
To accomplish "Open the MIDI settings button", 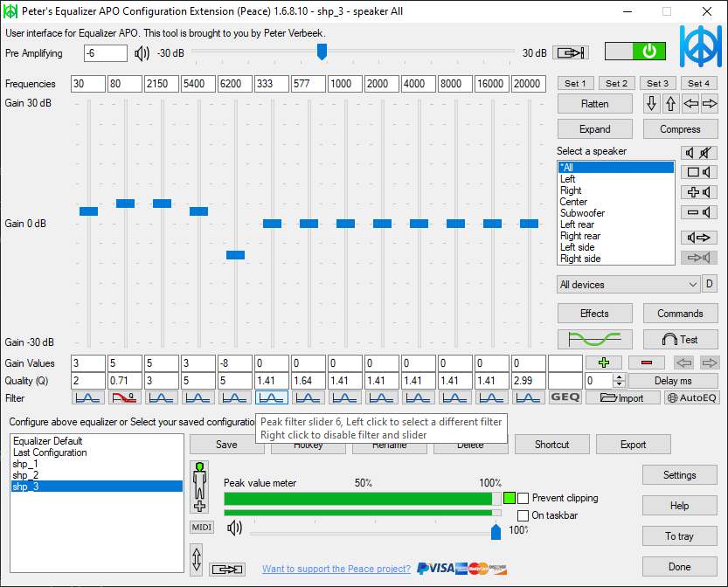I will point(202,527).
